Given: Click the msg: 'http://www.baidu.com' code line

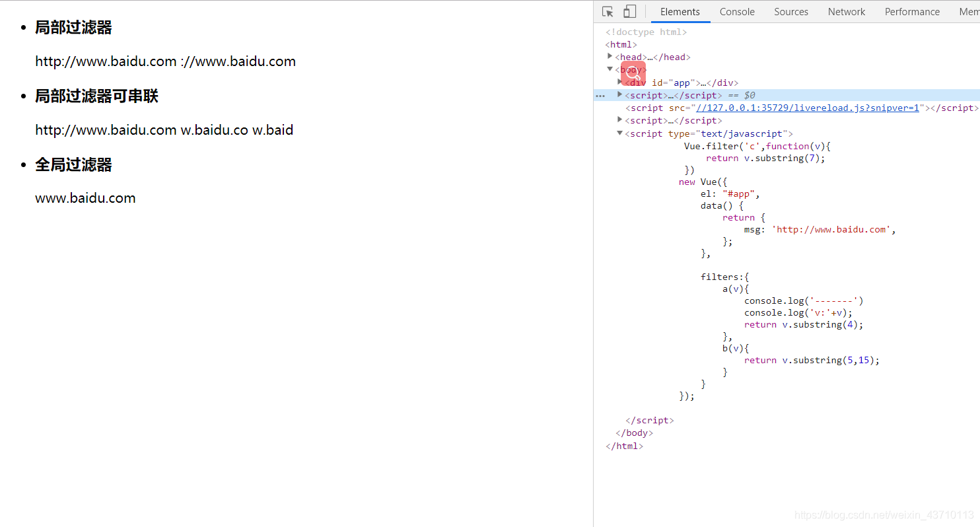Looking at the screenshot, I should coord(820,229).
